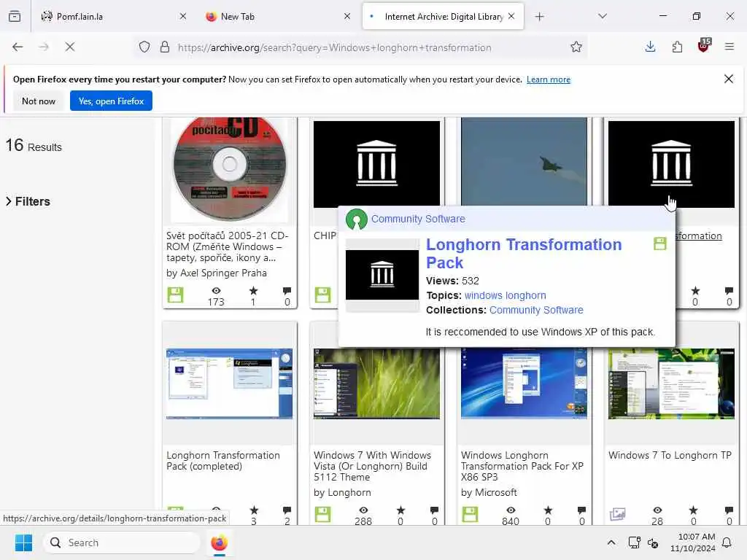
Task: Click by Axel Springer Praha text
Action: point(216,273)
